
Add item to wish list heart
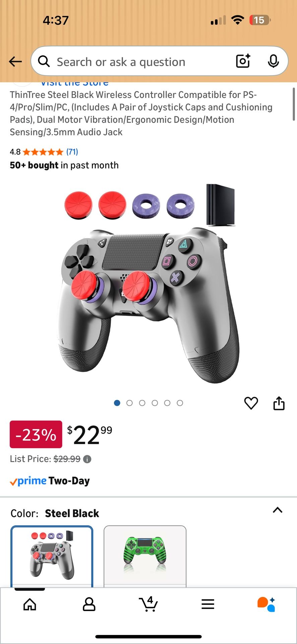pyautogui.click(x=251, y=403)
